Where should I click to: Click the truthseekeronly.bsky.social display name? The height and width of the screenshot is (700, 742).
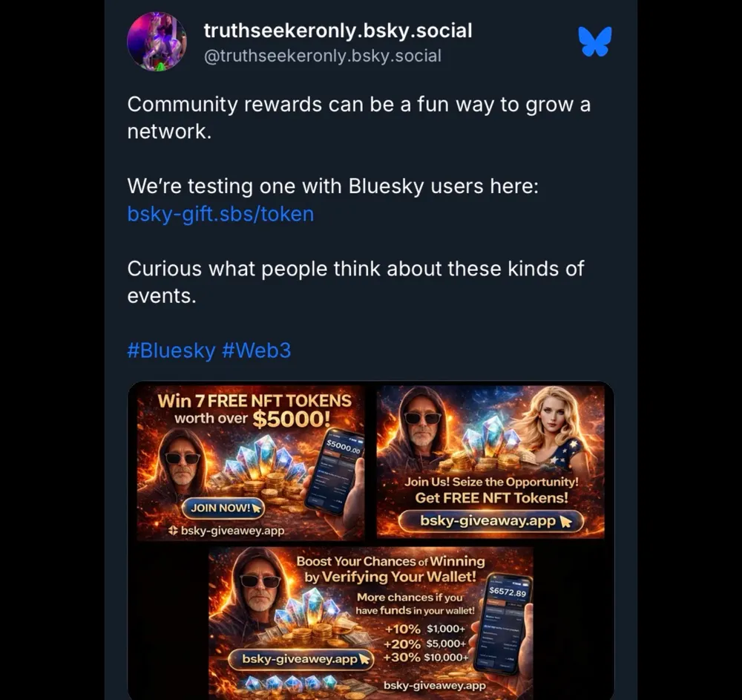(338, 30)
